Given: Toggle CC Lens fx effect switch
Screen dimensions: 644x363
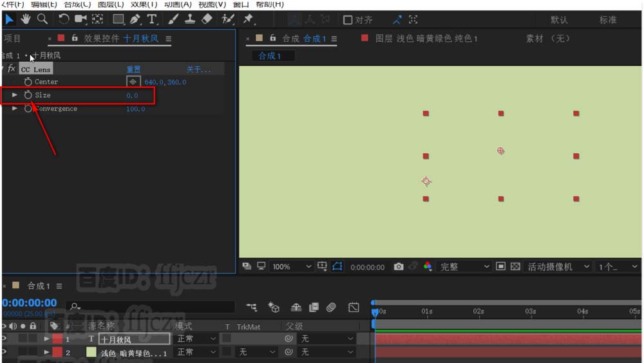Looking at the screenshot, I should coord(12,69).
